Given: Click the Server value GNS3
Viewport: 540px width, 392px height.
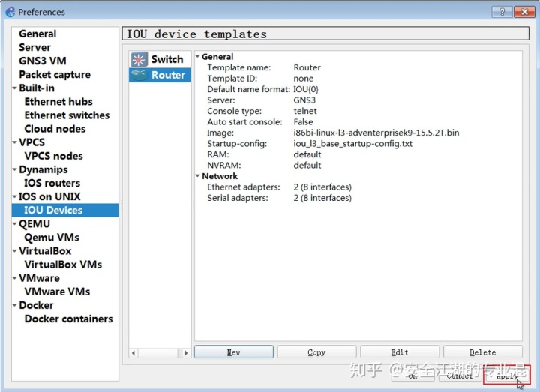Looking at the screenshot, I should point(304,100).
